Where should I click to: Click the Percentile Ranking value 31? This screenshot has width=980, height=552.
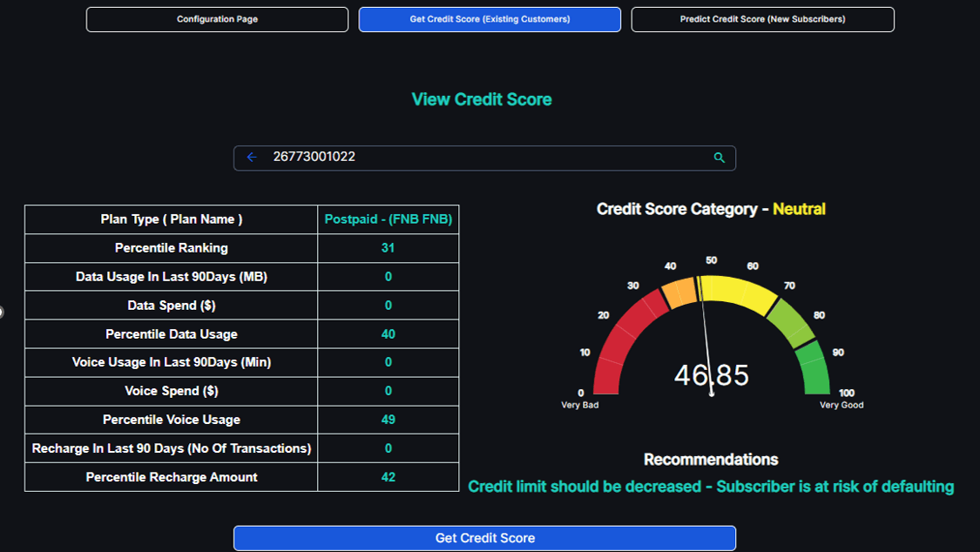pos(388,248)
